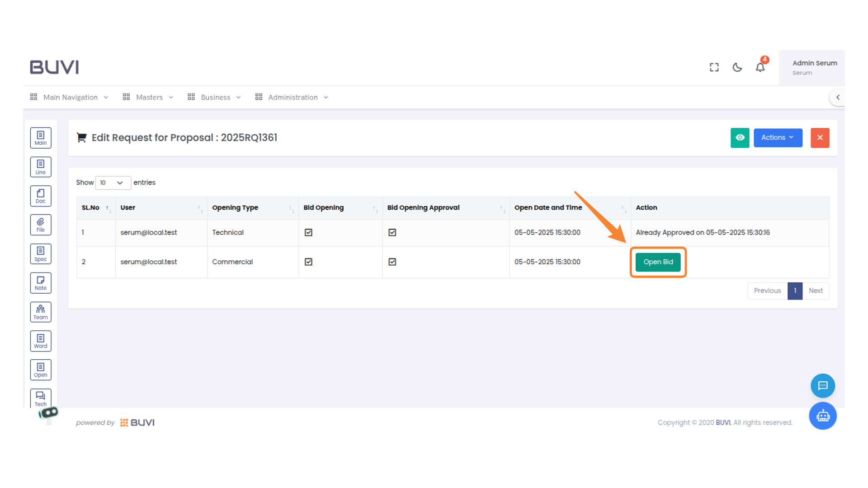Open the Spec sidebar icon
This screenshot has height=488, width=868.
(x=41, y=253)
